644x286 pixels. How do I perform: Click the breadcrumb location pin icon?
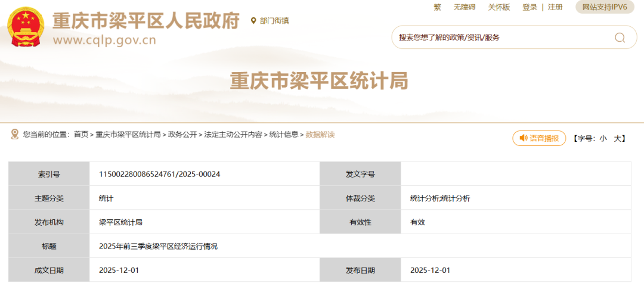click(x=15, y=135)
